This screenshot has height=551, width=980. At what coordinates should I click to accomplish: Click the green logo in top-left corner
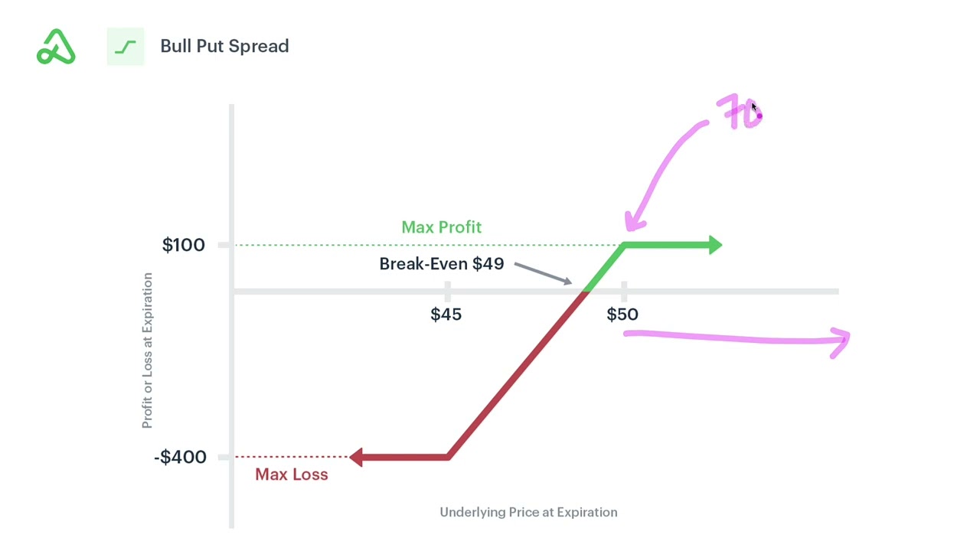point(56,46)
